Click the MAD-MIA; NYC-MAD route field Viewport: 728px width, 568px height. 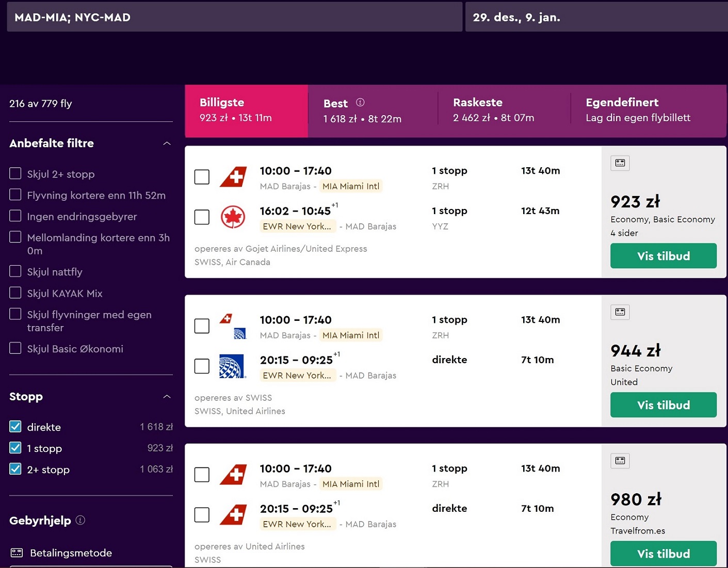[x=235, y=17]
